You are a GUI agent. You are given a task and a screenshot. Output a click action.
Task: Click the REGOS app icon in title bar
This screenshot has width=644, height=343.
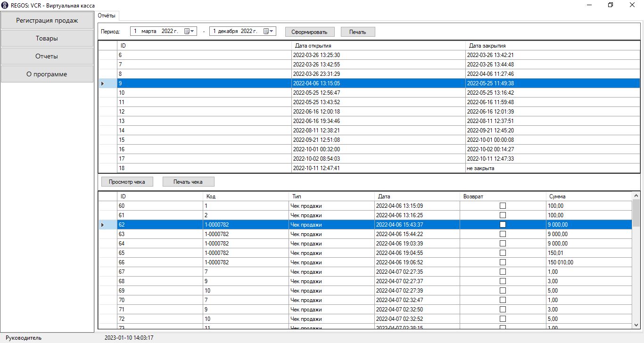(5, 5)
